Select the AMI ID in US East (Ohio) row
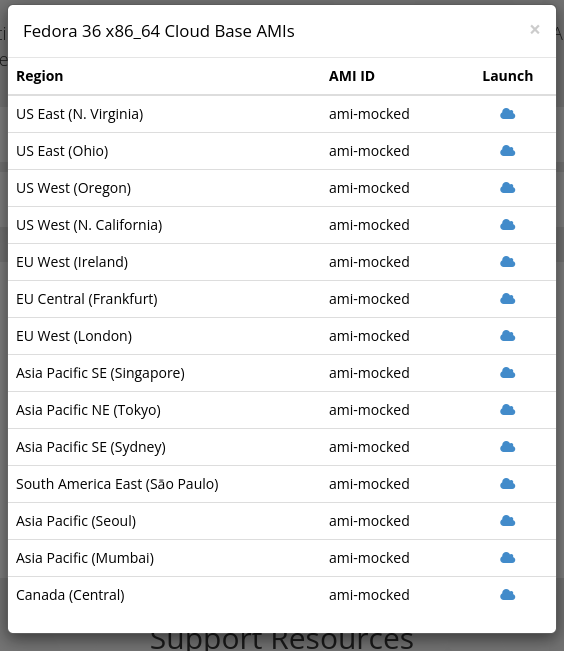Viewport: 564px width, 651px height. [x=369, y=151]
